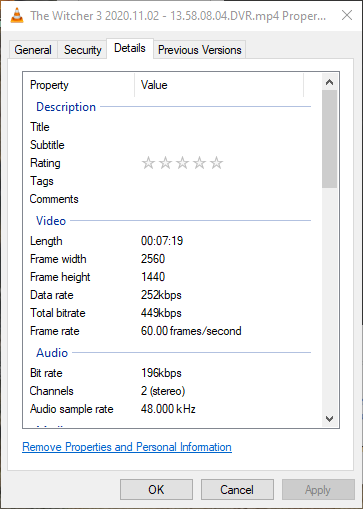
Task: Click the Apply button
Action: point(318,490)
